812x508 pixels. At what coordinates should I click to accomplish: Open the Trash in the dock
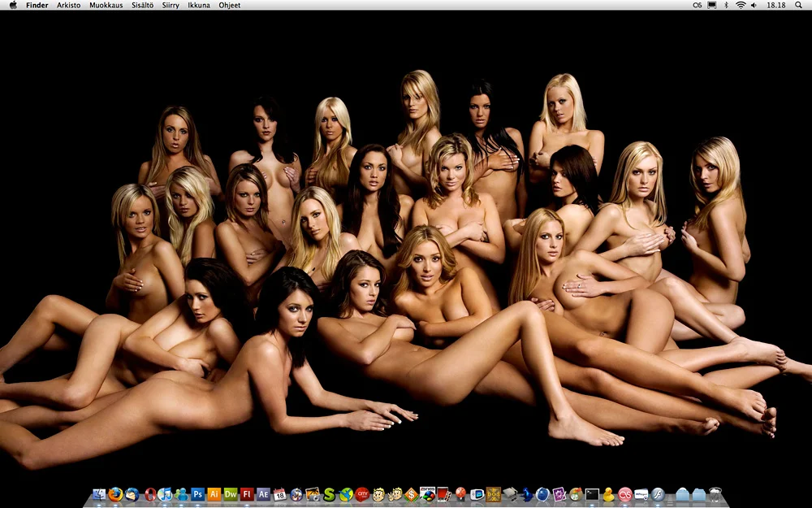point(715,494)
